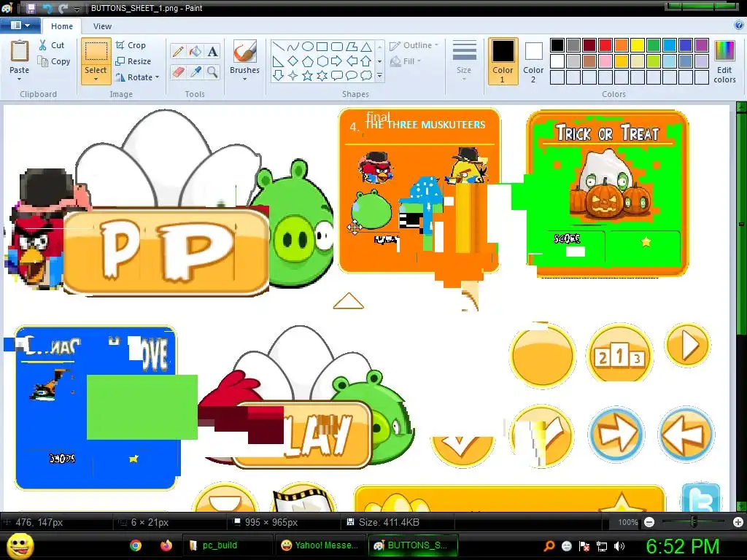Pick the purple color swatch

tap(701, 45)
